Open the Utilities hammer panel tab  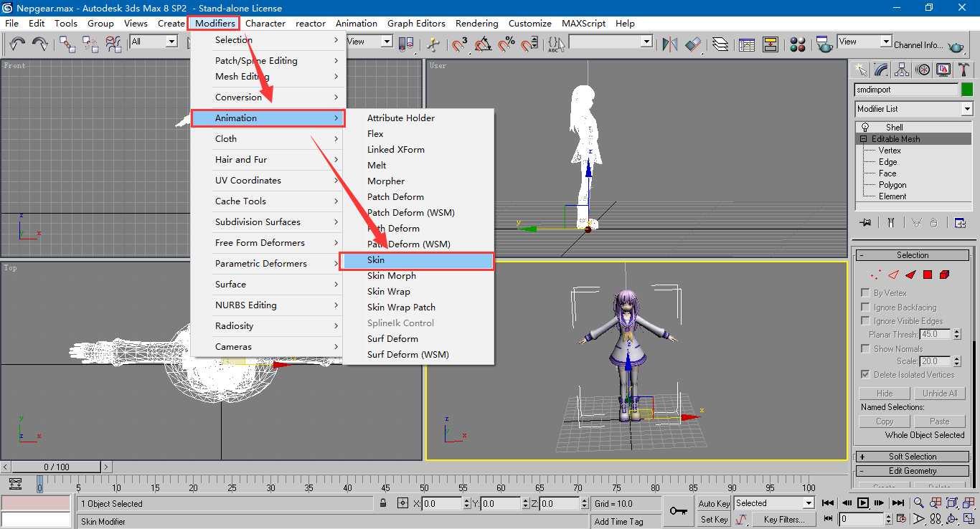pos(965,70)
